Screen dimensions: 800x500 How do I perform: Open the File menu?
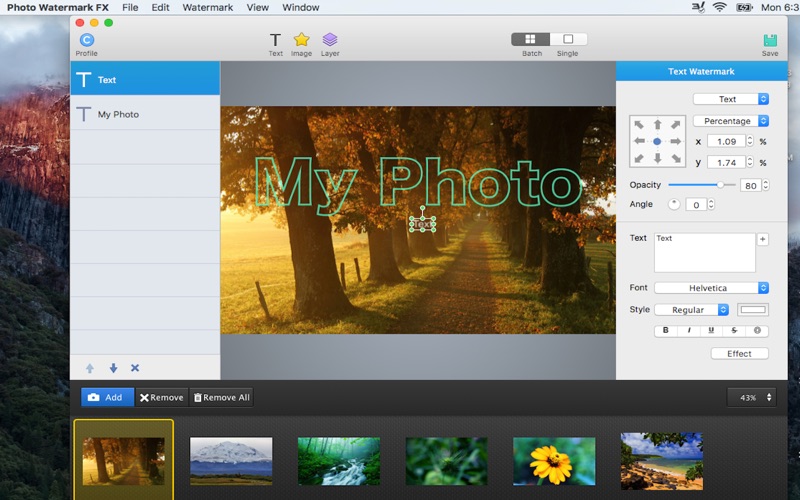pyautogui.click(x=130, y=7)
